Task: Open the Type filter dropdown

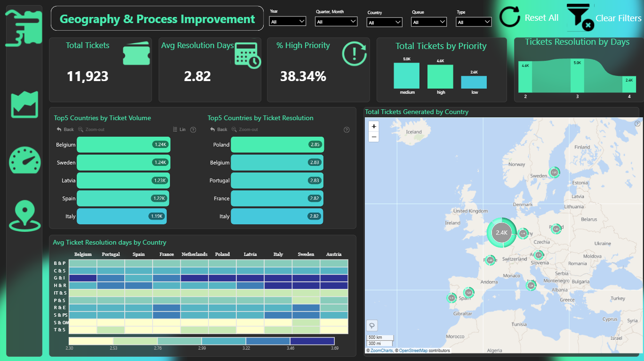Action: (474, 22)
